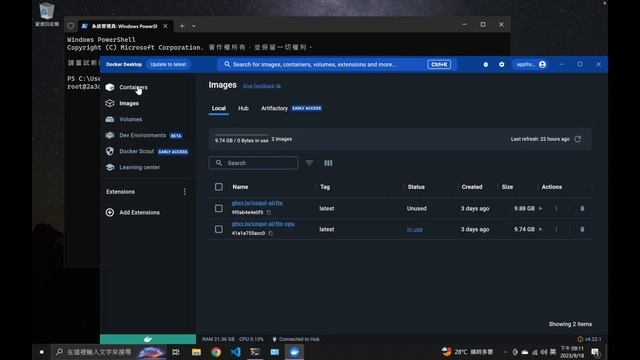This screenshot has width=640, height=360.
Task: Open Windows notification center icon
Action: (x=595, y=352)
